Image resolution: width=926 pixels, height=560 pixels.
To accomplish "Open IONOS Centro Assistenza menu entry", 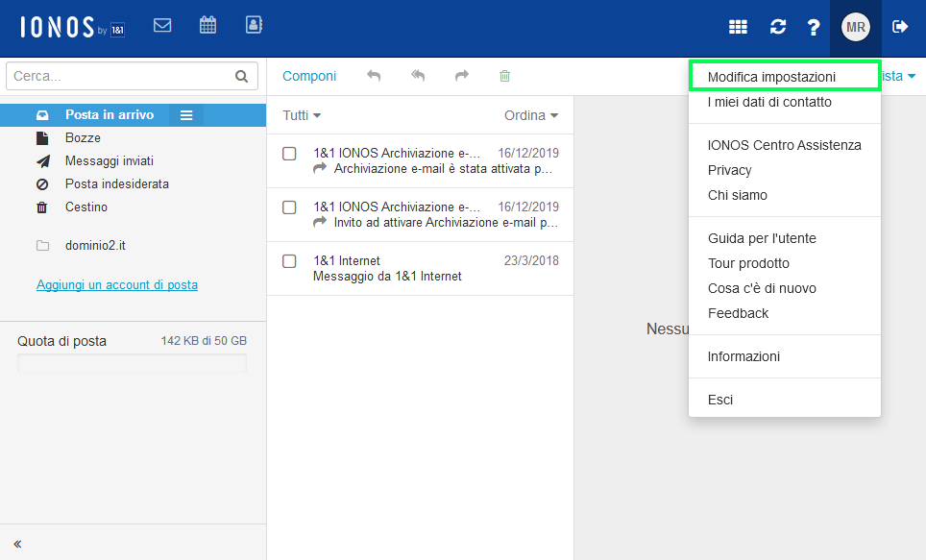I will (784, 145).
